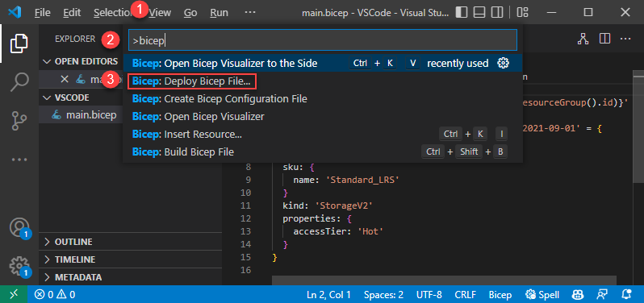Screen dimensions: 644x303
Task: Run Bicep: Open Bicep Visualizer to the Side
Action: [x=323, y=63]
